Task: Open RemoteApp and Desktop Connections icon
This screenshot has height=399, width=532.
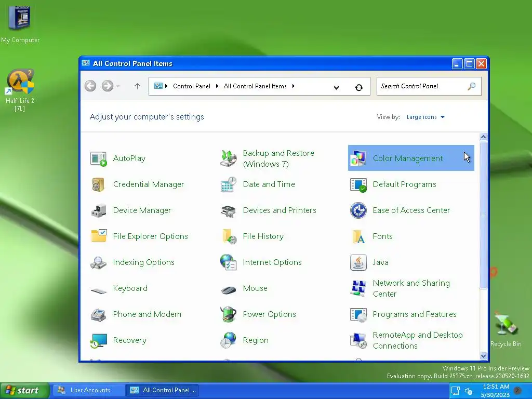Action: [x=358, y=340]
